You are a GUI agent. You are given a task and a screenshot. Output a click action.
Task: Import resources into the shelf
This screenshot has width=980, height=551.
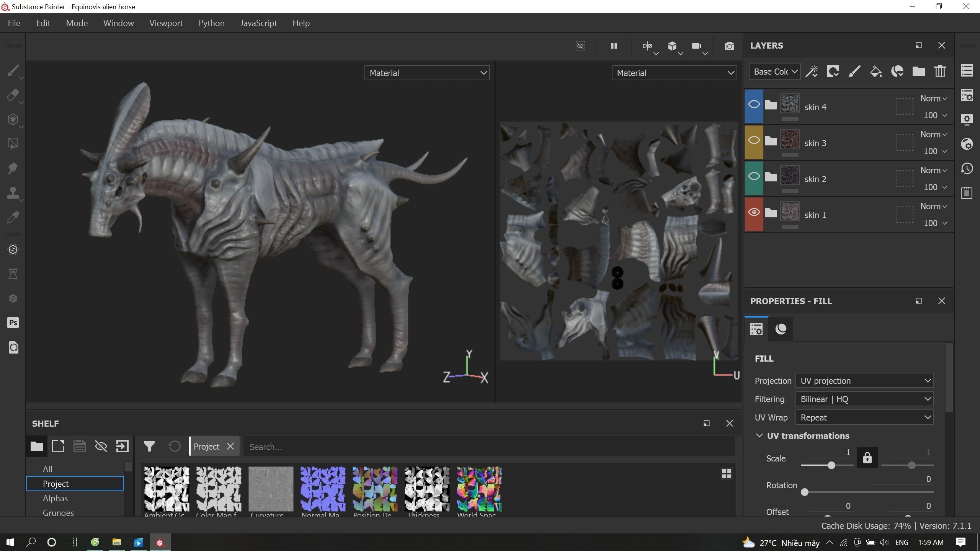(122, 446)
